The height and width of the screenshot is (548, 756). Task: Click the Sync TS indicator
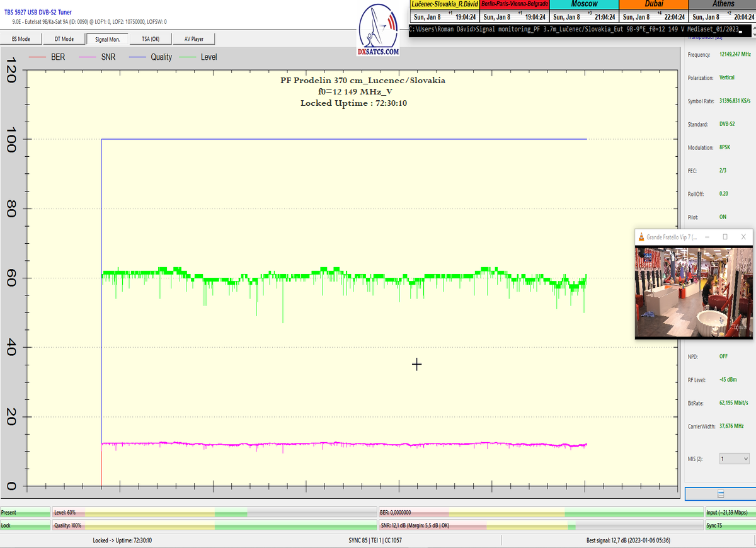[729, 525]
